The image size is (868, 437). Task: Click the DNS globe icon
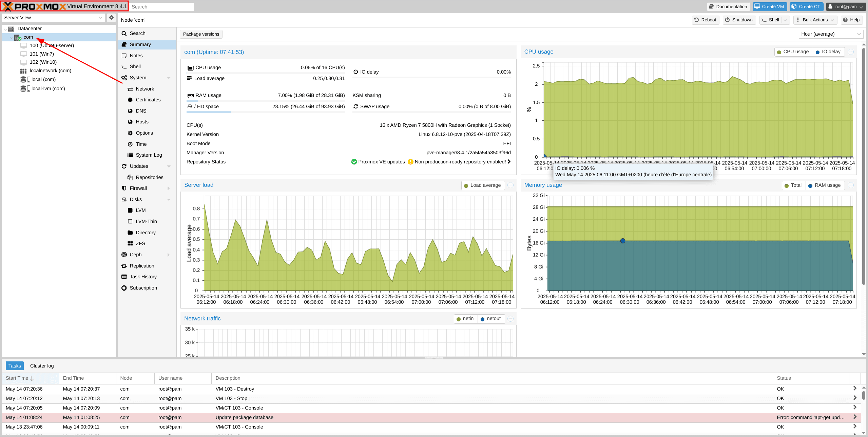tap(130, 111)
